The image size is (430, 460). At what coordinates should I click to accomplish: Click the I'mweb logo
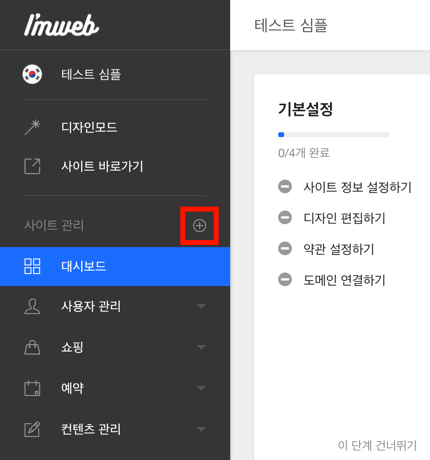(x=61, y=25)
